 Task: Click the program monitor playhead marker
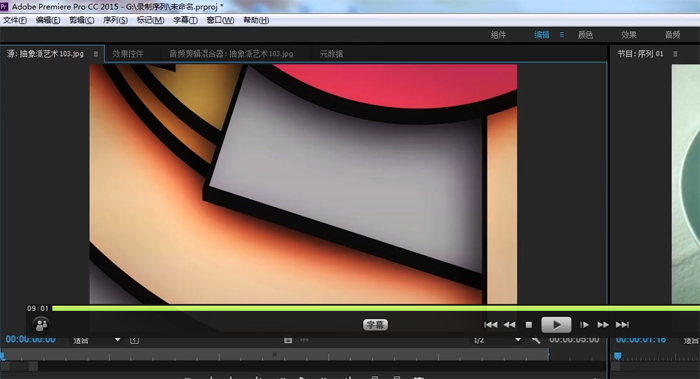click(617, 356)
